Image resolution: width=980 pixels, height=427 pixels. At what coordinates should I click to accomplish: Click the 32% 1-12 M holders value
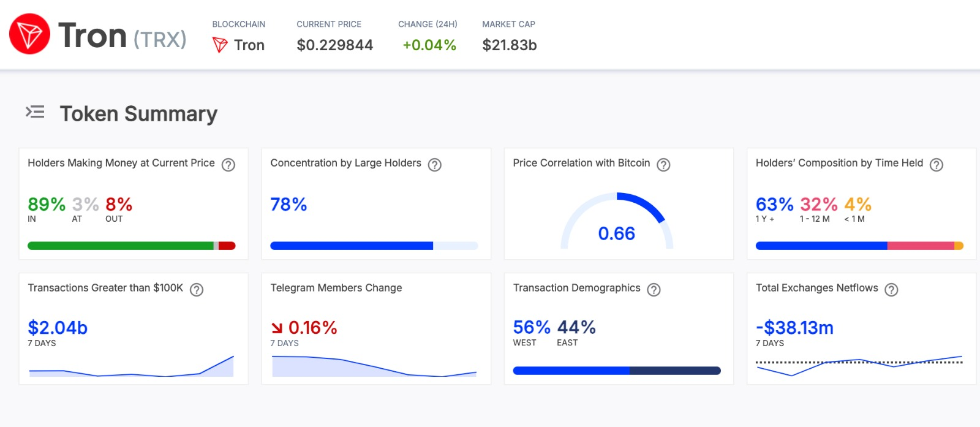[x=818, y=205]
